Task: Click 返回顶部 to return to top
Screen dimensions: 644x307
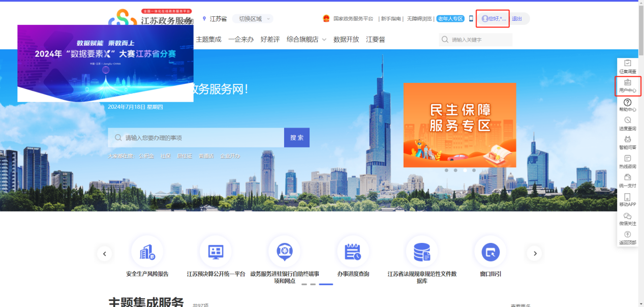Action: point(628,235)
